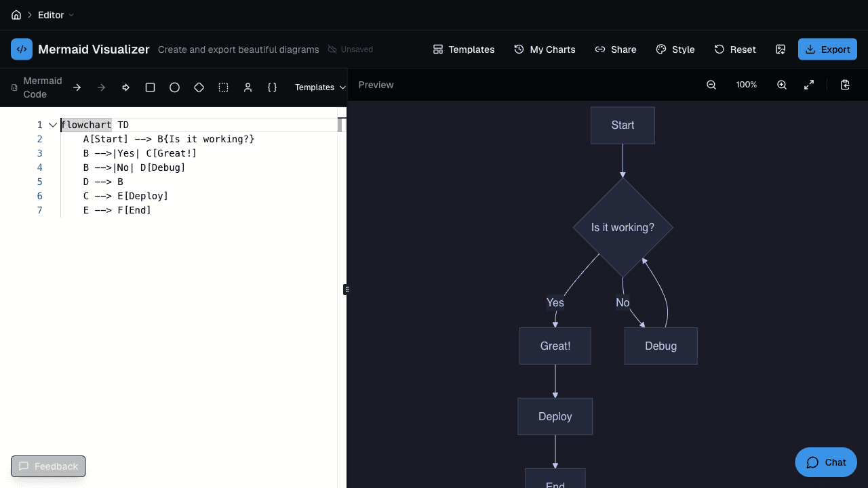Open fullscreen preview with expand arrows
This screenshot has width=868, height=488.
(809, 85)
